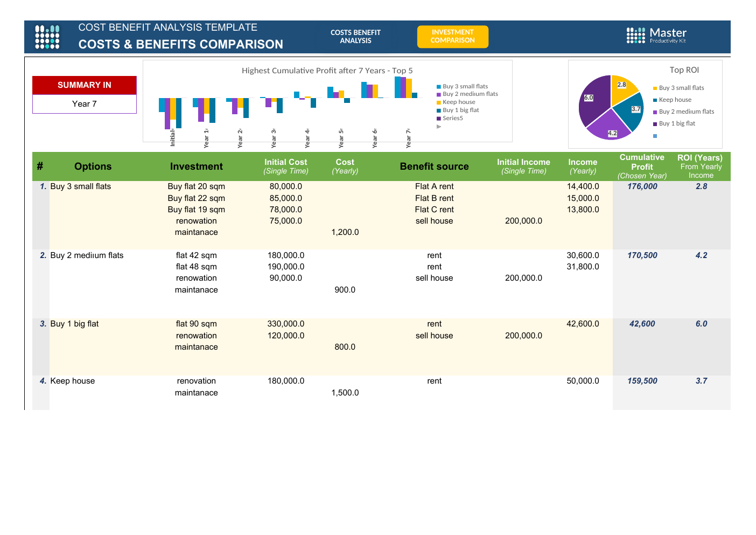Screen dimensions: 756x535
Task: Click the 14,400.0 yearly income cell
Action: pos(583,186)
